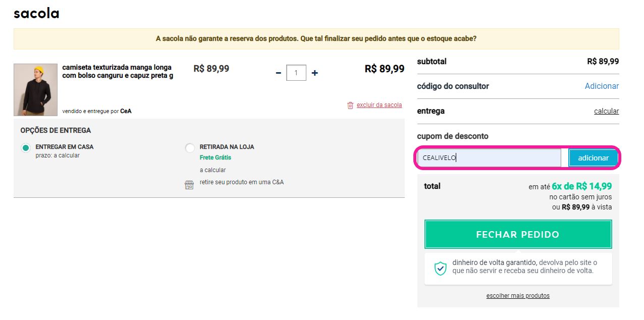644x320 pixels.
Task: Click the Frete Grátis green label
Action: point(216,157)
